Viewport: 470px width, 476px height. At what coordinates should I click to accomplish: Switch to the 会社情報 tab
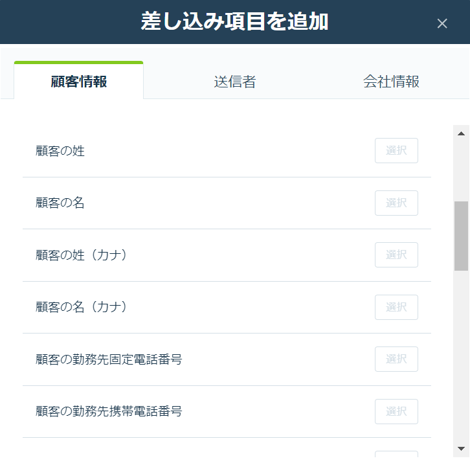pos(391,82)
